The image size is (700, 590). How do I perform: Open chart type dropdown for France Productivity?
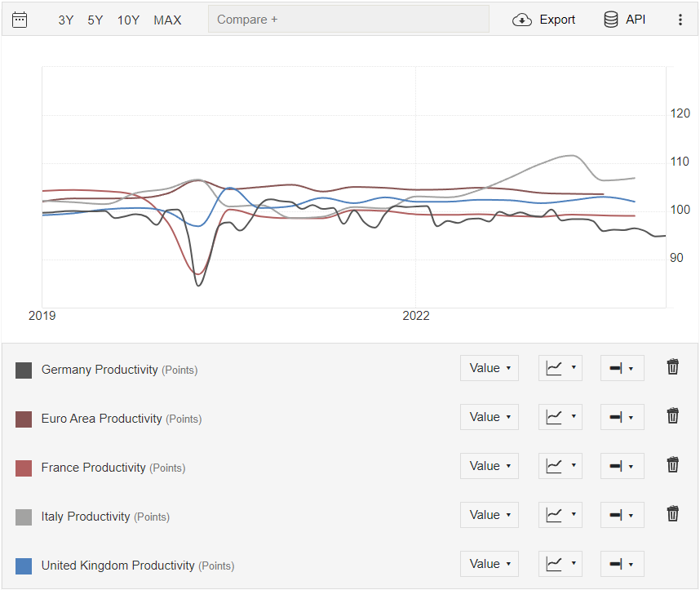tap(560, 466)
